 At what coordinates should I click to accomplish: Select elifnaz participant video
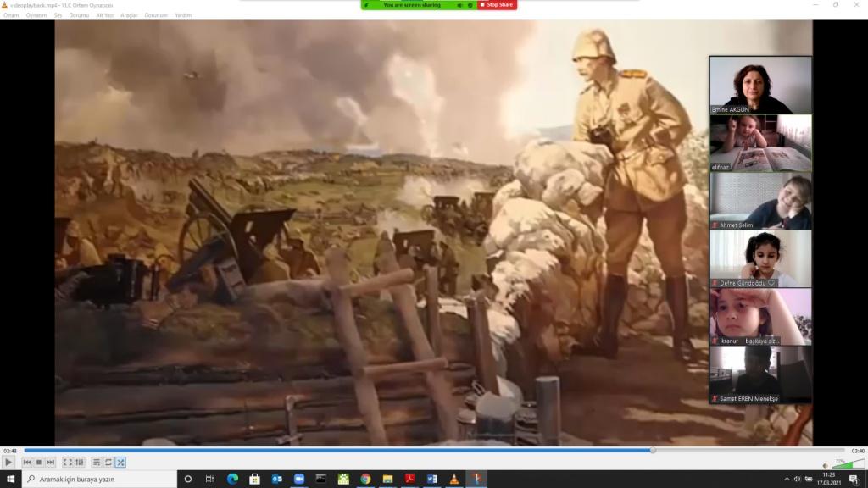[x=760, y=143]
